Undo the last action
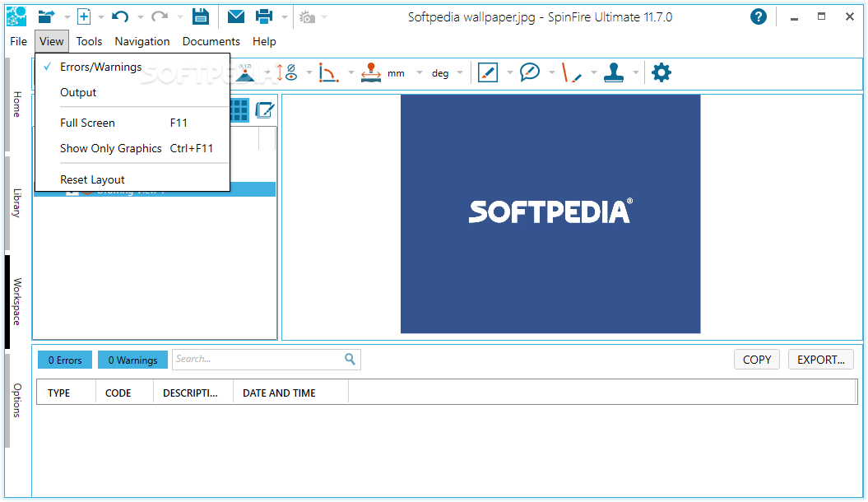The width and height of the screenshot is (868, 502). (x=120, y=16)
